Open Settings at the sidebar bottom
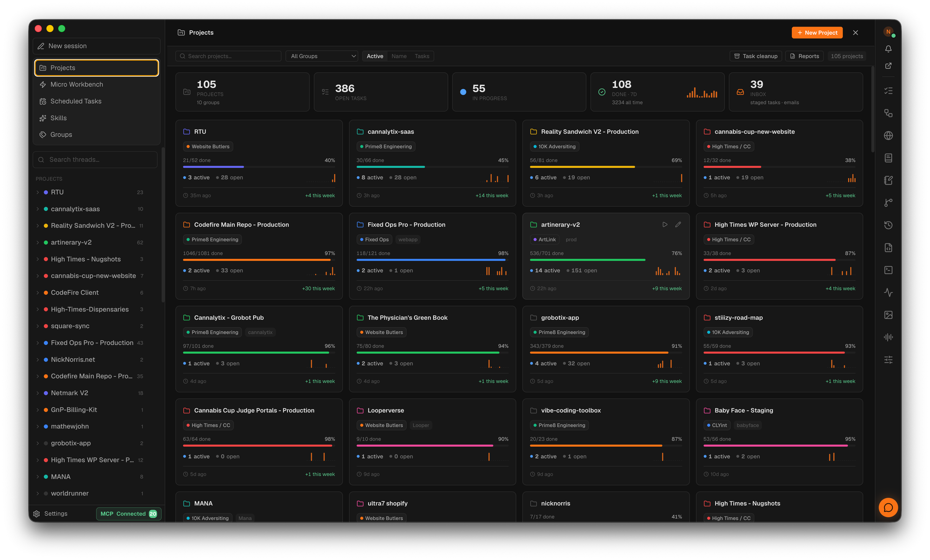The width and height of the screenshot is (930, 560). point(51,514)
